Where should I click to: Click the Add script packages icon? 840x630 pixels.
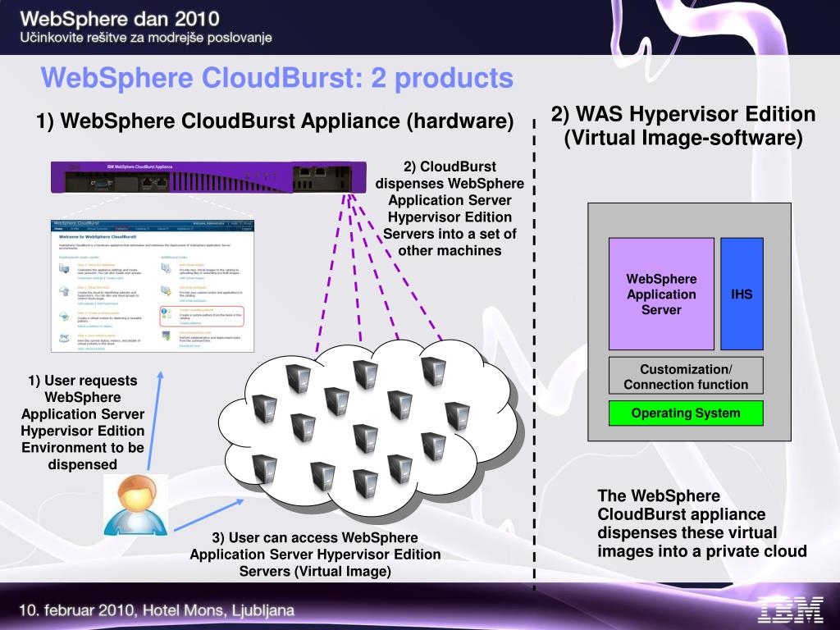166,290
